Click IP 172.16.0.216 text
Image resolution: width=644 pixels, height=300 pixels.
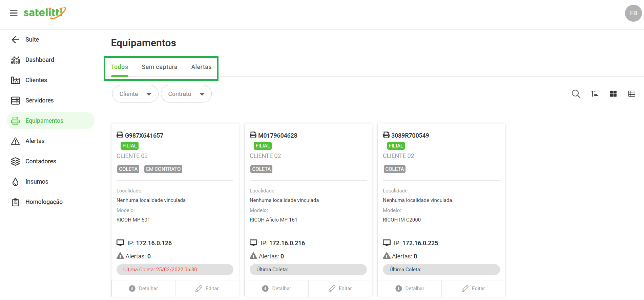coord(283,243)
